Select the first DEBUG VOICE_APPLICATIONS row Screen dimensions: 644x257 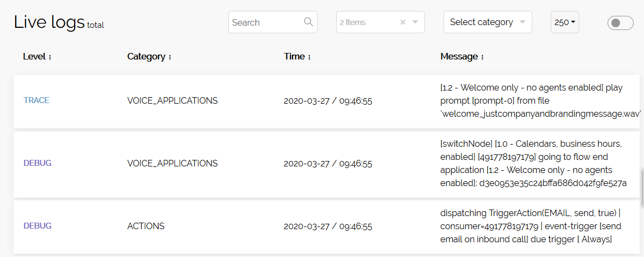coord(326,163)
